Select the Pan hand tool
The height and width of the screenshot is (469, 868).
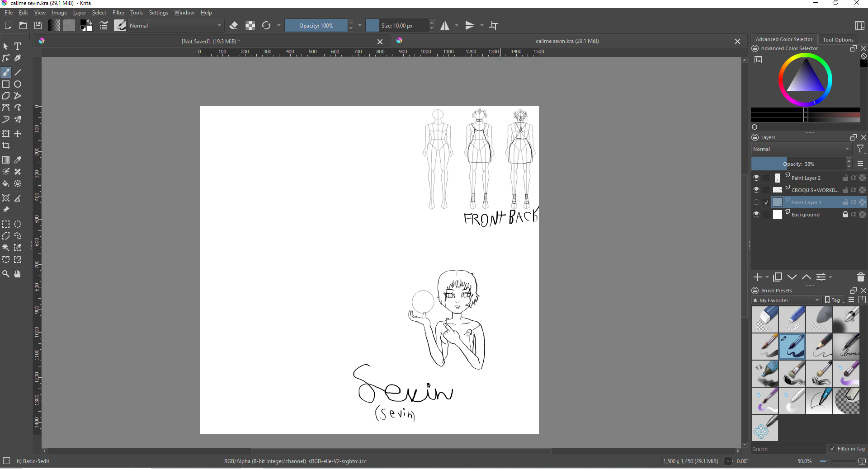[18, 274]
